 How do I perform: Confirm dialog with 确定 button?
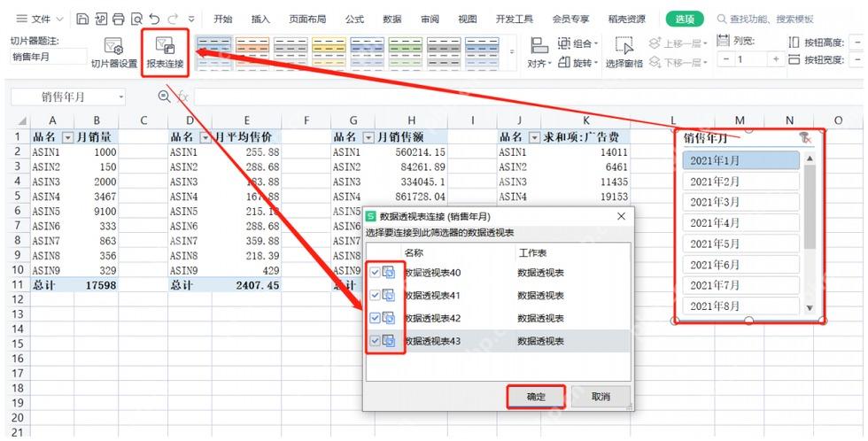(x=536, y=396)
